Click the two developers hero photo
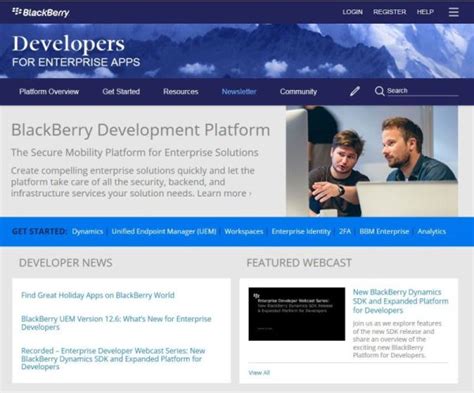This screenshot has height=393, width=474. tap(372, 161)
